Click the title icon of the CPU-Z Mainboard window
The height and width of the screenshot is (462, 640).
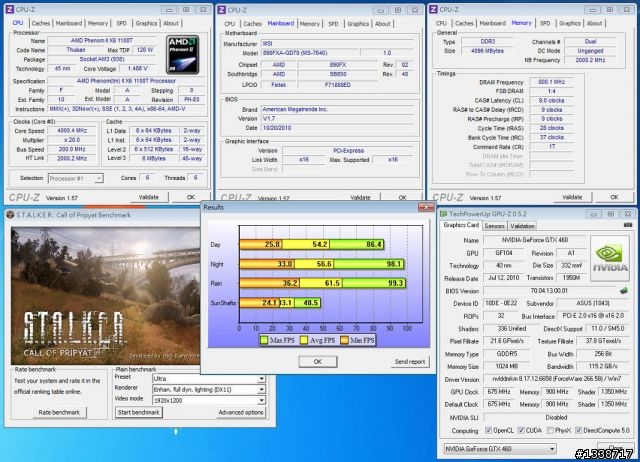[221, 10]
